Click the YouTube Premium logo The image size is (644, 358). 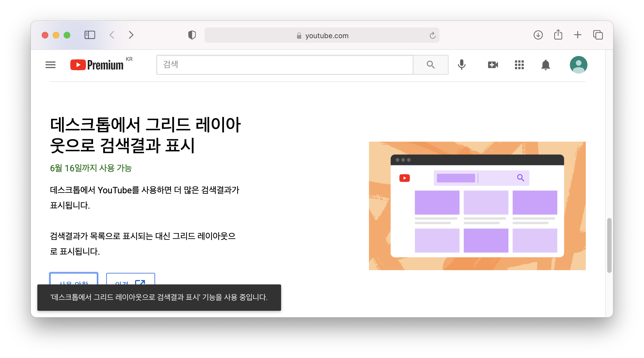tap(97, 65)
